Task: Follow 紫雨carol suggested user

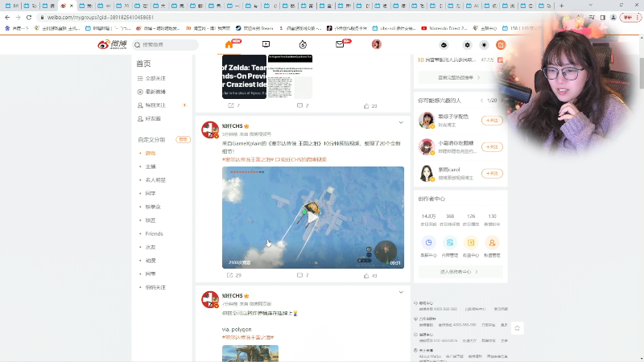Action: [492, 173]
